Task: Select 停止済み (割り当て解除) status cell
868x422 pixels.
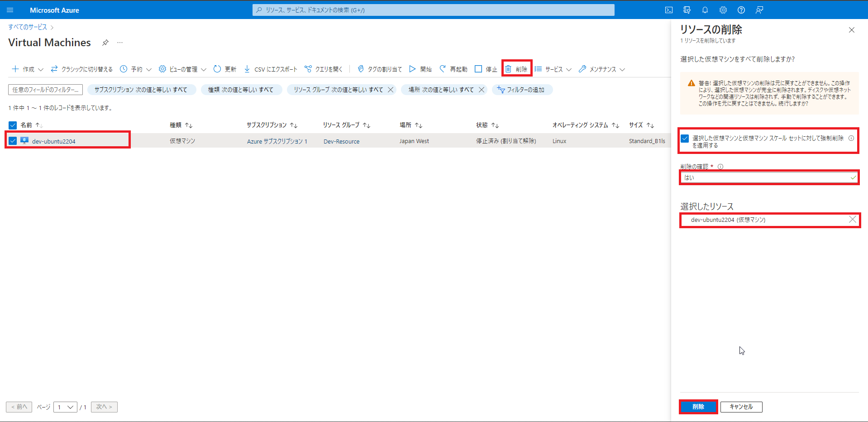Action: [x=506, y=141]
